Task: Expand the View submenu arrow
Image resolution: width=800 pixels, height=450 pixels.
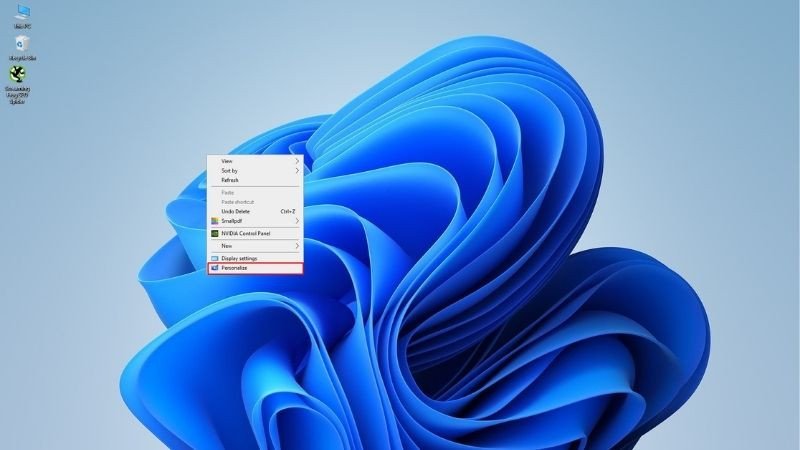Action: point(296,160)
